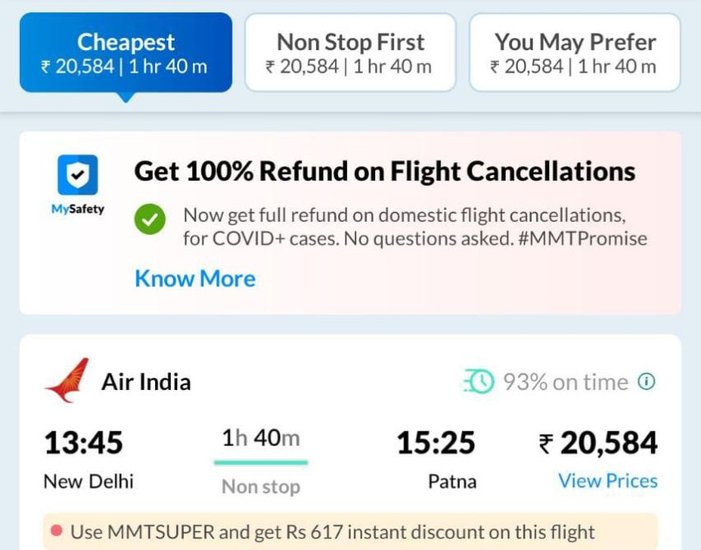Click the MySafety shield icon

point(77,177)
